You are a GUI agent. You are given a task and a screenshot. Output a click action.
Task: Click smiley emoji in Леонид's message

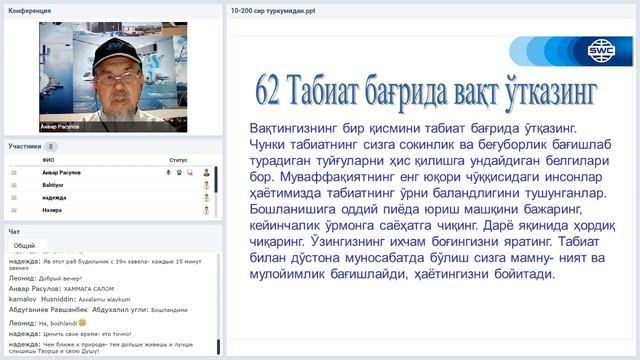coord(82,322)
